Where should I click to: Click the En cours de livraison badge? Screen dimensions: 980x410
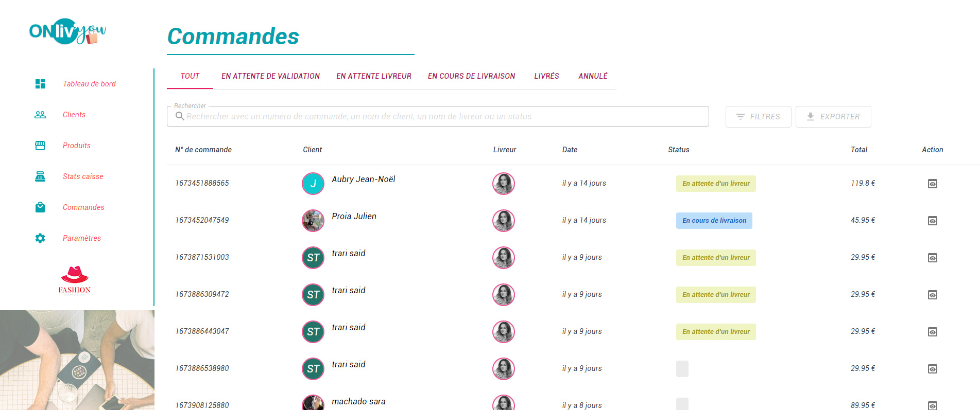pyautogui.click(x=714, y=221)
